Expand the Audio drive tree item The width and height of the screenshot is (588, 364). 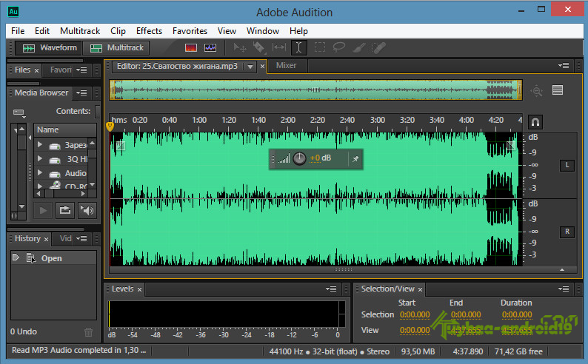tap(40, 172)
